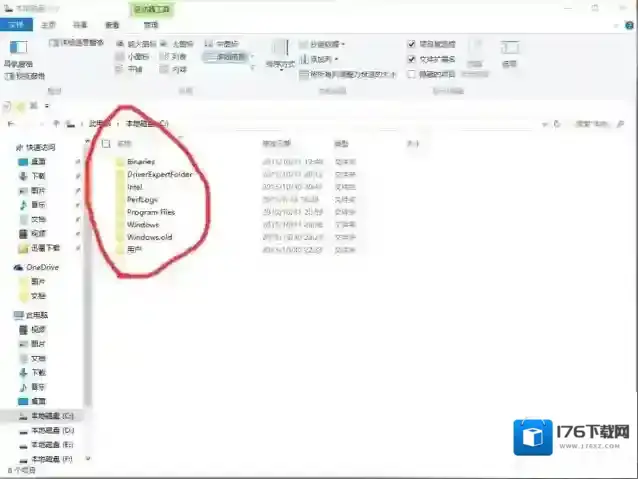Viewport: 638px width, 479px height.
Task: Click the new folder icon in title toolbar
Action: (x=20, y=106)
